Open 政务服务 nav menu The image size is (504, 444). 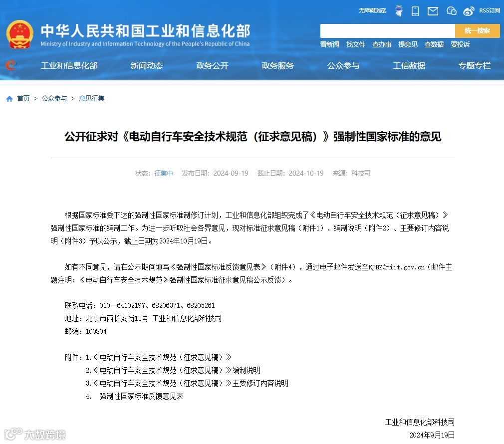[x=278, y=65]
